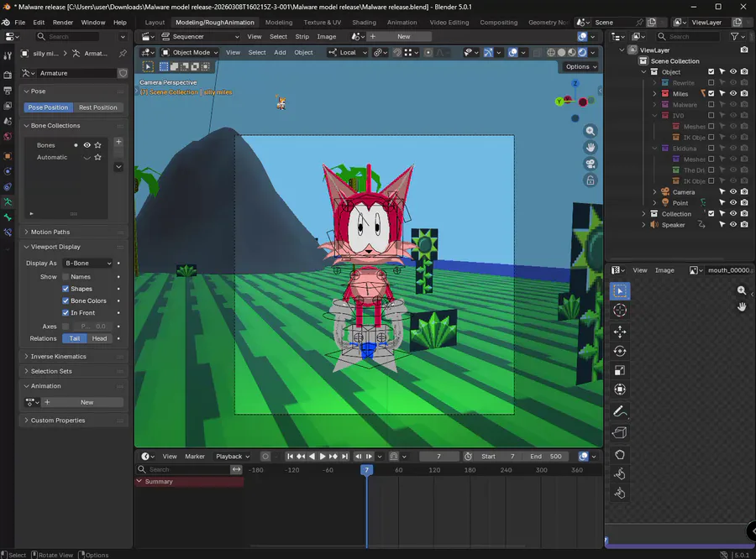Hide the Camera object via eye icon

[732, 192]
